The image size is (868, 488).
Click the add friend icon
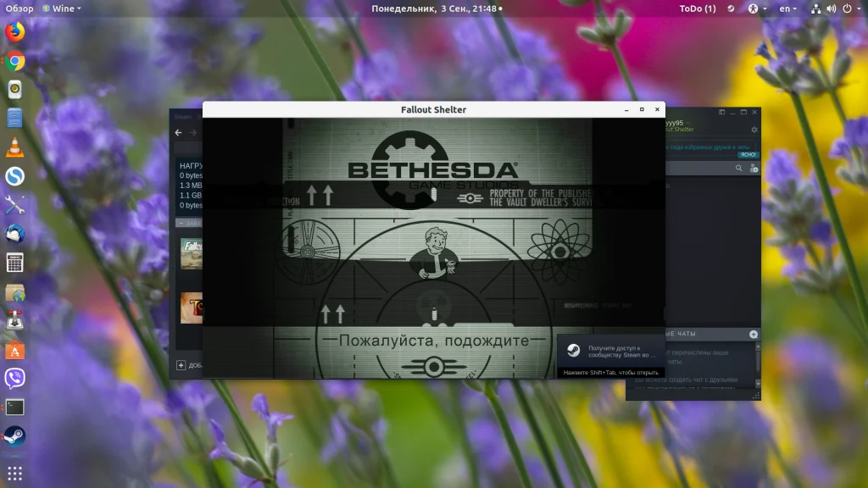754,169
